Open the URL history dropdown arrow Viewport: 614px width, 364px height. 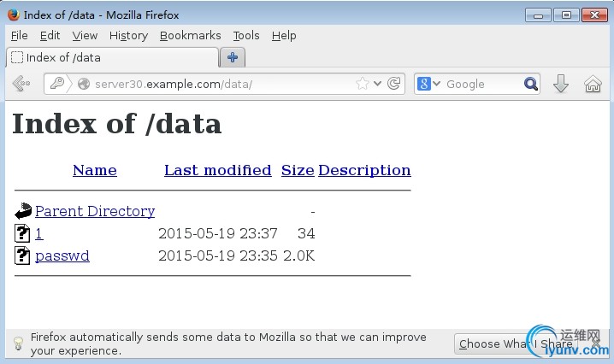point(377,84)
